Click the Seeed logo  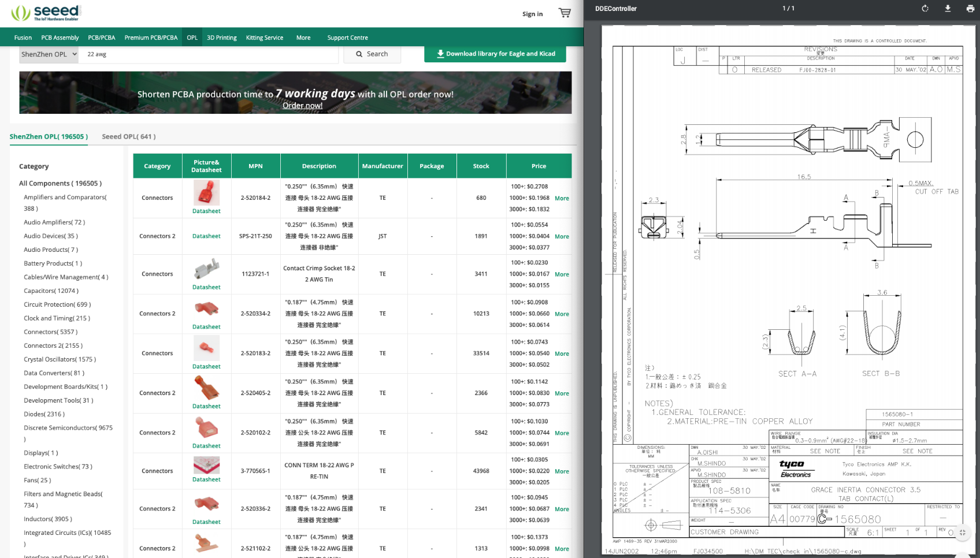click(46, 13)
